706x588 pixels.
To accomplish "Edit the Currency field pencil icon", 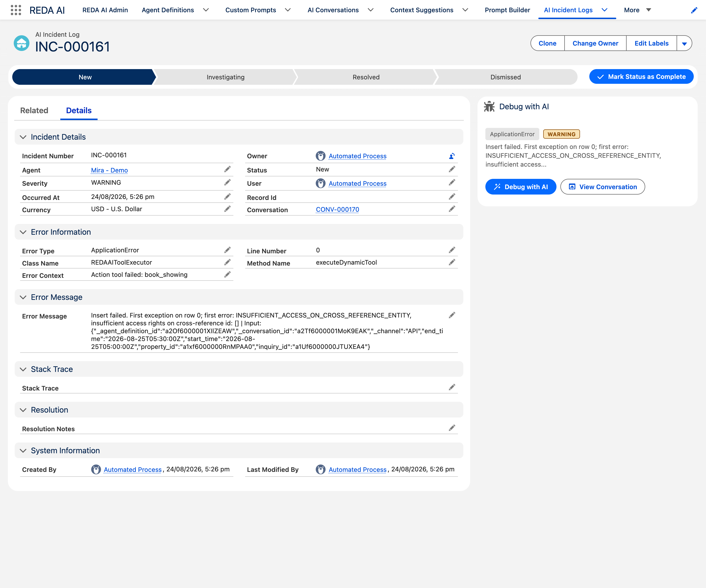I will 227,209.
